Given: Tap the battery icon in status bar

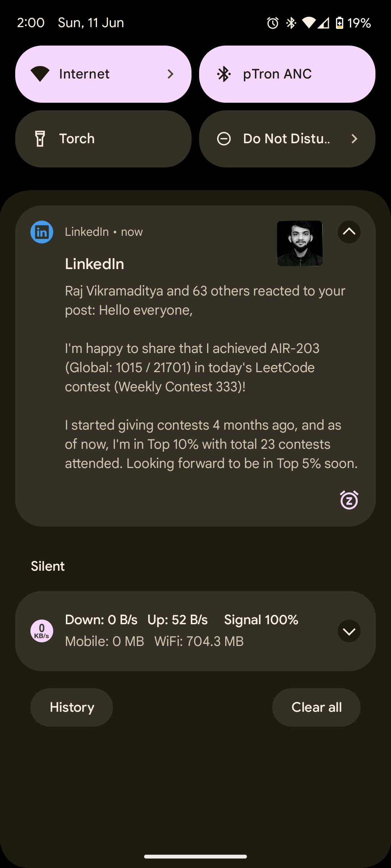Looking at the screenshot, I should (x=339, y=23).
